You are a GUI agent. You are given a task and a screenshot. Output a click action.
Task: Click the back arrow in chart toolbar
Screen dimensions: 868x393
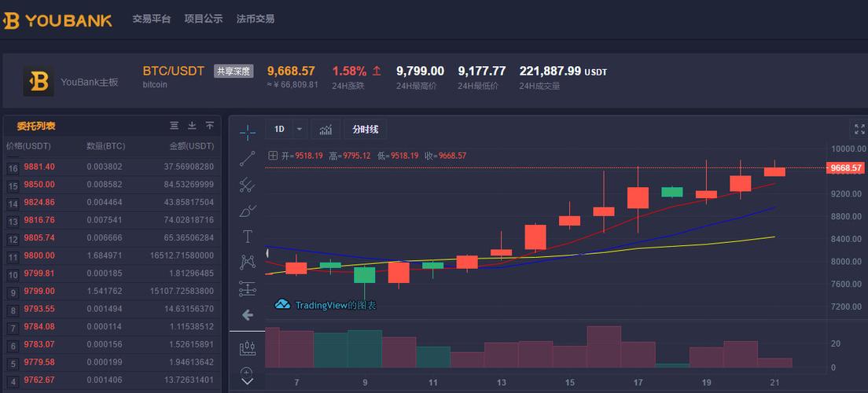(248, 315)
